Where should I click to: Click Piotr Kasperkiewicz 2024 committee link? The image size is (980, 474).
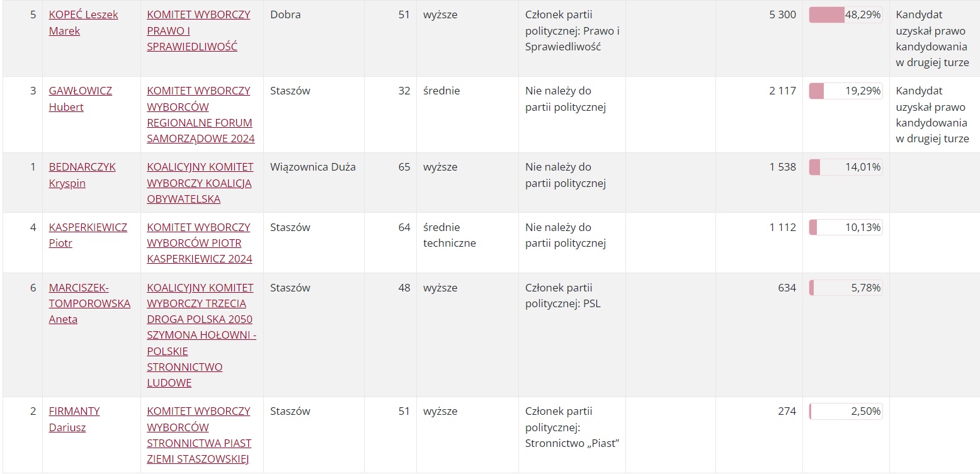click(199, 243)
